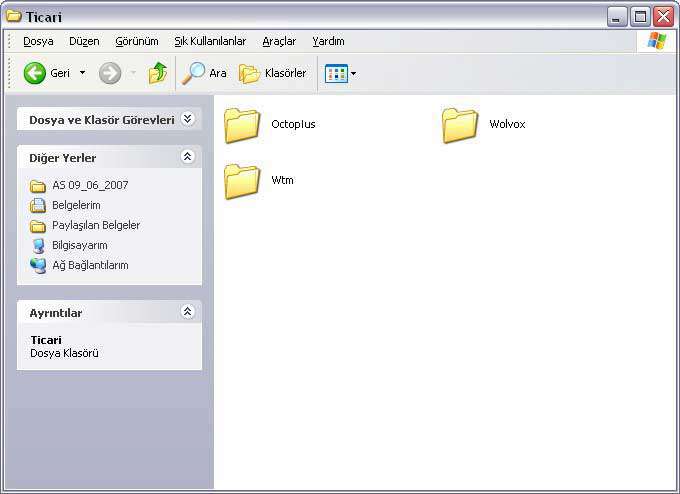The height and width of the screenshot is (494, 680).
Task: Open the Yardım menu
Action: pos(328,41)
